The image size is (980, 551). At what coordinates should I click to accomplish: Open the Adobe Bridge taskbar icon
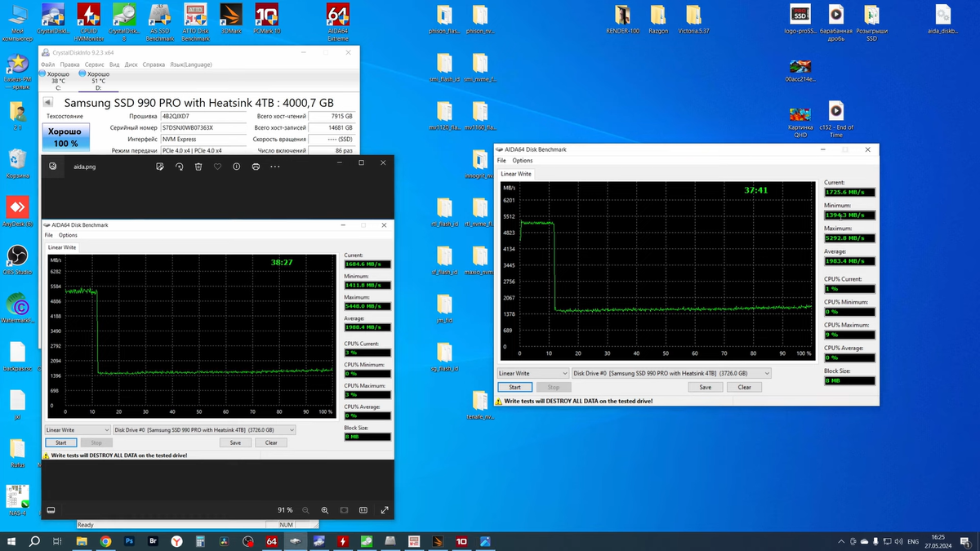153,541
